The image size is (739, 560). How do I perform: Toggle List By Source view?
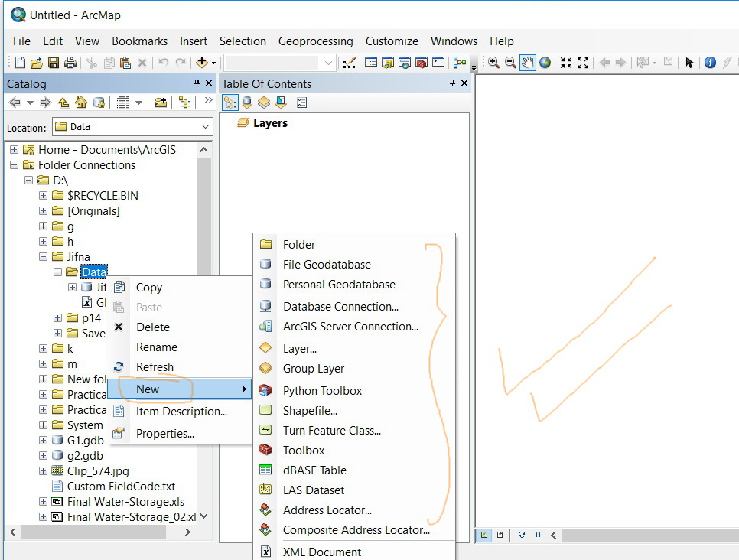(247, 103)
